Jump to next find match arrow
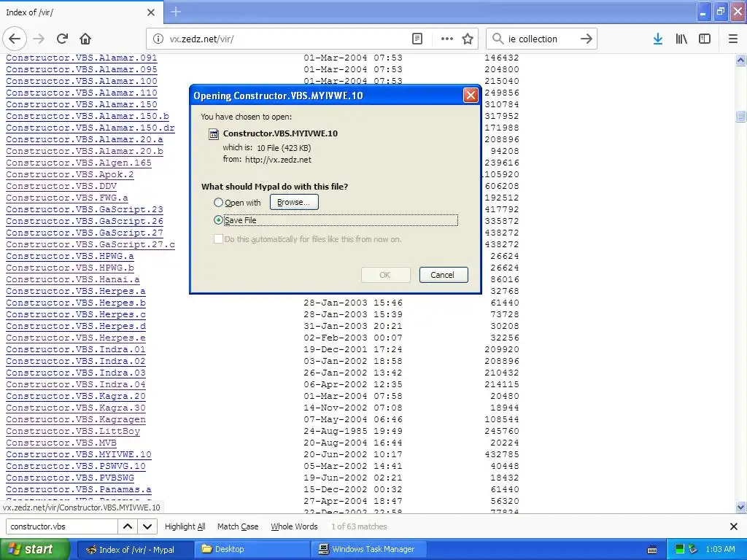The image size is (747, 560). tap(147, 526)
